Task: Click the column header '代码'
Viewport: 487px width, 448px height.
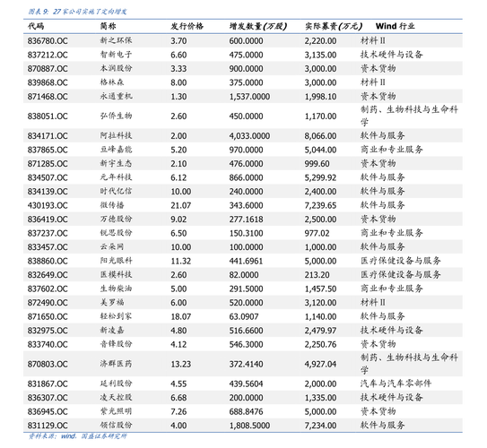Action: click(36, 26)
